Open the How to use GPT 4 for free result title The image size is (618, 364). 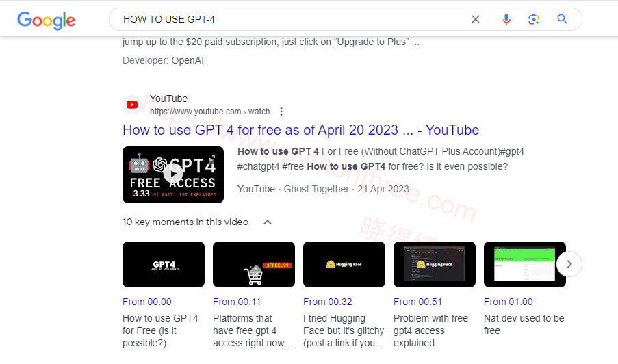click(300, 130)
